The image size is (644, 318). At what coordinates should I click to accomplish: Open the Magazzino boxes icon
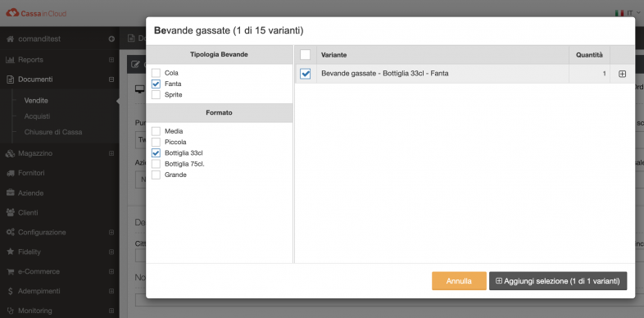11,153
